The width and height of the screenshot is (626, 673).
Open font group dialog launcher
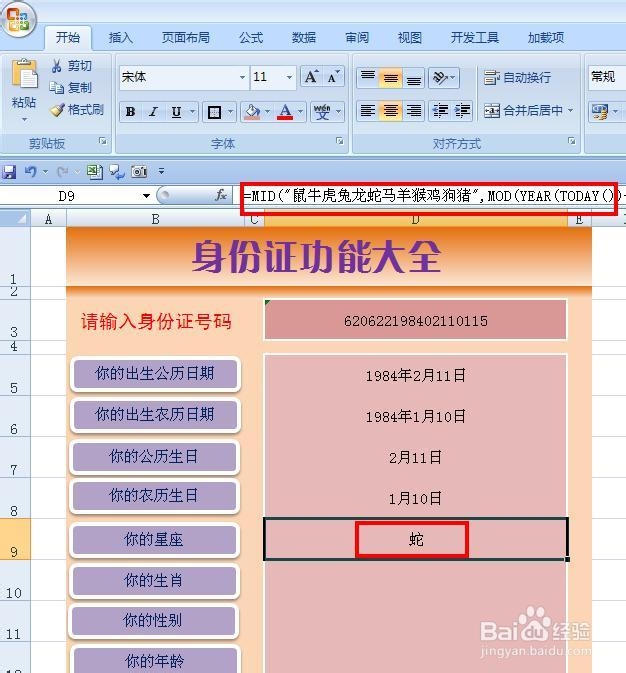(340, 141)
